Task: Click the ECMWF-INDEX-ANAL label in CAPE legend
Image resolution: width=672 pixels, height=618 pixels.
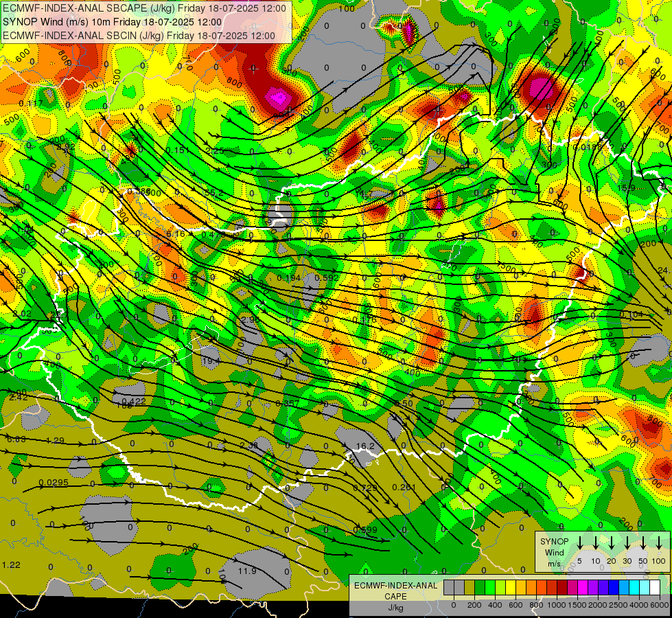Action: 395,586
